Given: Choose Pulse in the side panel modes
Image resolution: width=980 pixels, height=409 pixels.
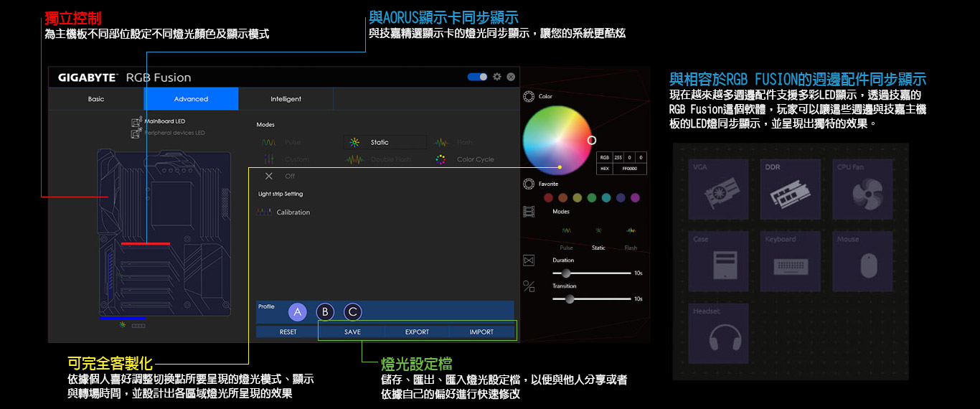Looking at the screenshot, I should 566,239.
